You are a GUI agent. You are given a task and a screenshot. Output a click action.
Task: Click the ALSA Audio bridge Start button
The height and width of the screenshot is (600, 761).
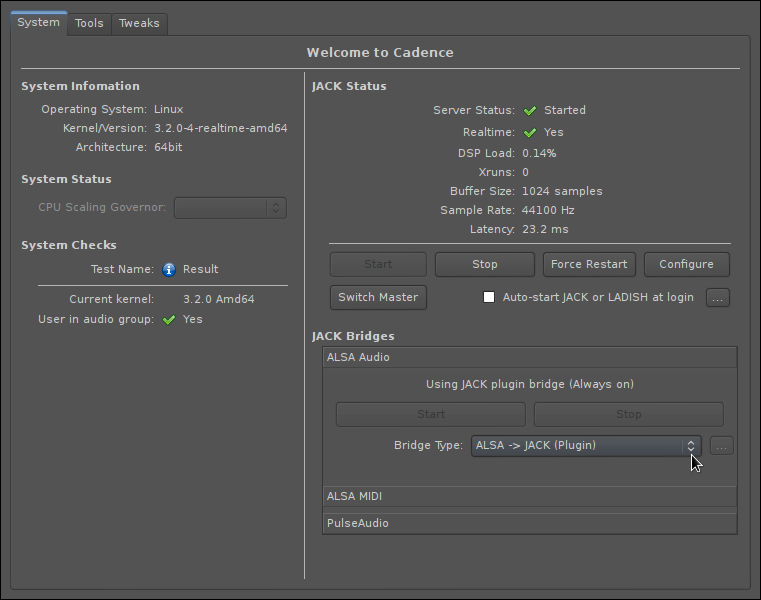pos(430,414)
